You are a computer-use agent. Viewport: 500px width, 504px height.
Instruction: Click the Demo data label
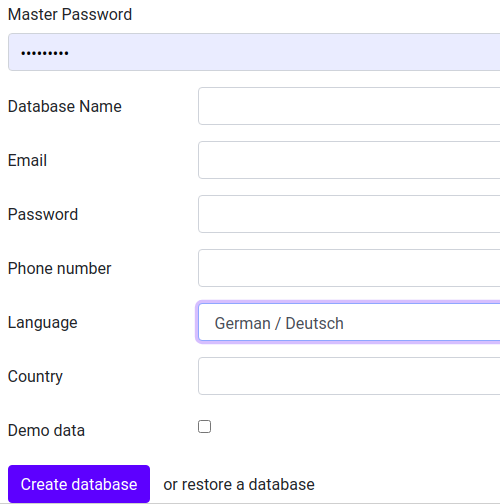[46, 430]
